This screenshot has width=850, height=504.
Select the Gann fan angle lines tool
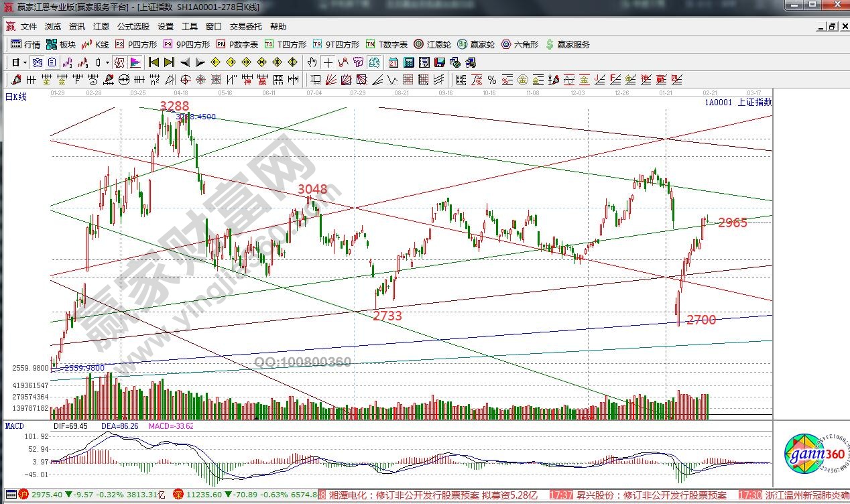click(331, 80)
